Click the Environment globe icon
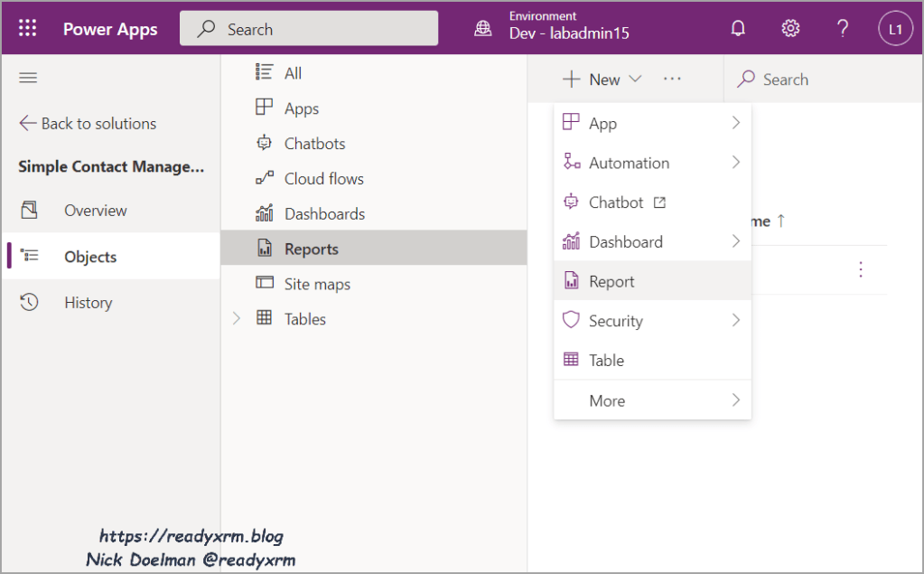This screenshot has width=924, height=574. point(483,29)
